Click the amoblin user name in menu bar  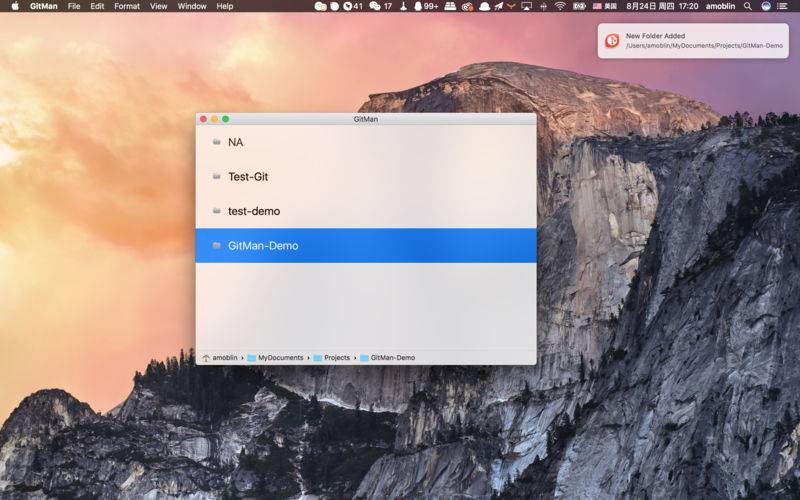point(720,6)
